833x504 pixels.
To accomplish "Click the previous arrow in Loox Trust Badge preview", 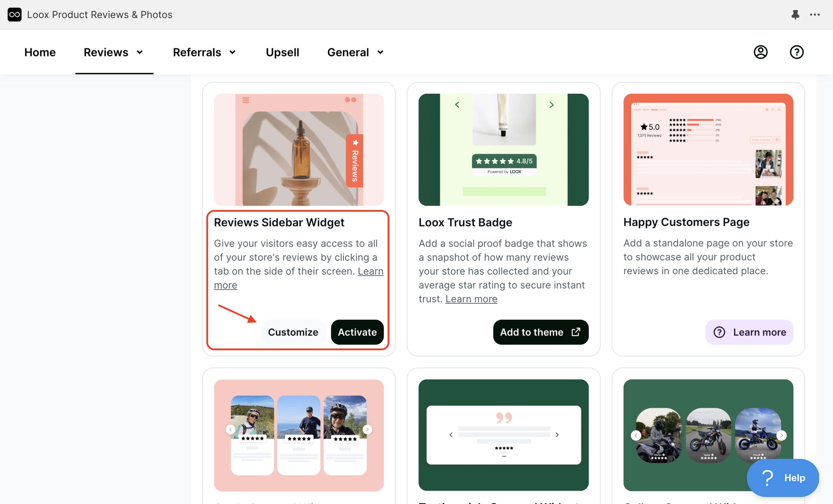I will pos(457,105).
